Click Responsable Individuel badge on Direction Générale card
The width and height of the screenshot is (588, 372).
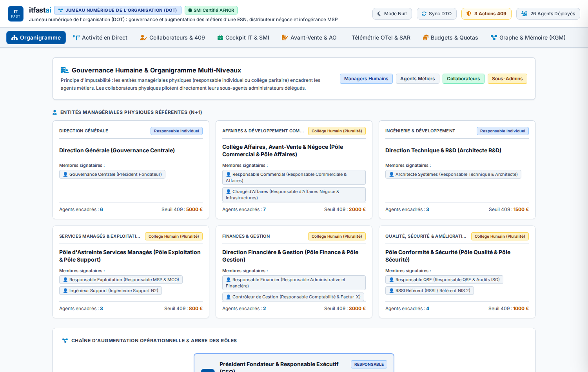(x=176, y=131)
